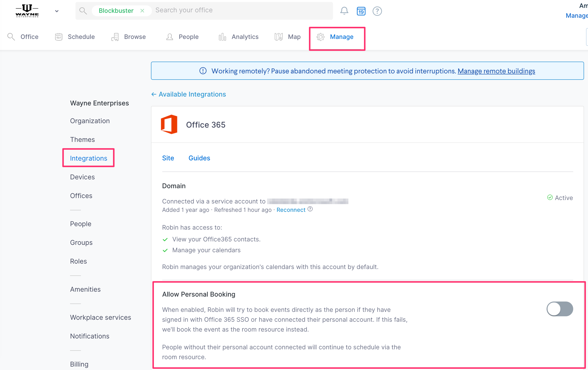The image size is (588, 370).
Task: Click the Office 365 logo
Action: coord(169,124)
